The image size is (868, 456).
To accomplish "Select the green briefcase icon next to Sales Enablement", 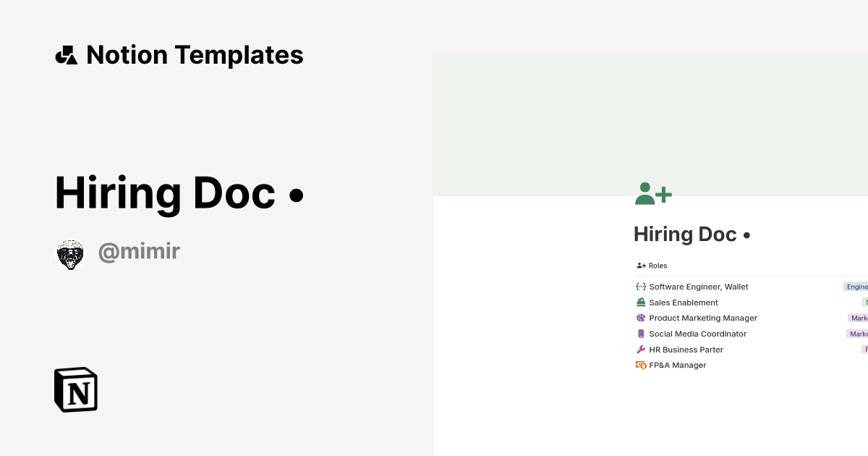I will pyautogui.click(x=640, y=302).
